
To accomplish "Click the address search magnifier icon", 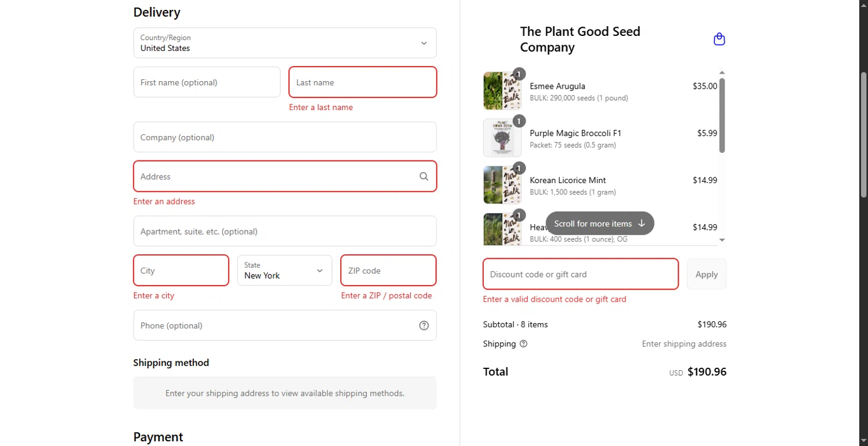I will (x=424, y=177).
